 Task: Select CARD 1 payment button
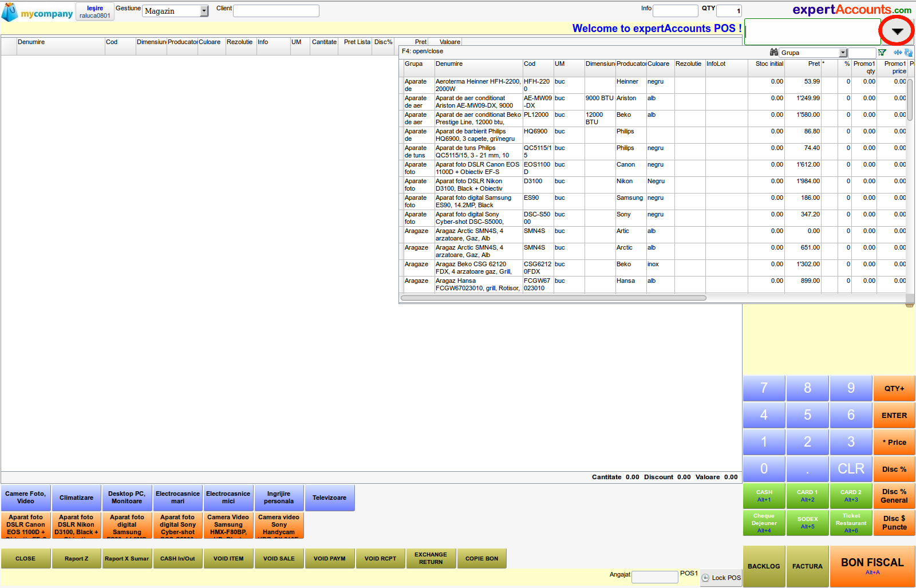point(807,496)
